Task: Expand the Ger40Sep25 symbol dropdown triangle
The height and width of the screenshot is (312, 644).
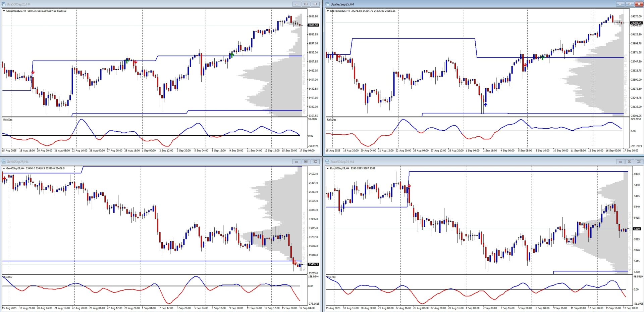Action: pyautogui.click(x=4, y=169)
